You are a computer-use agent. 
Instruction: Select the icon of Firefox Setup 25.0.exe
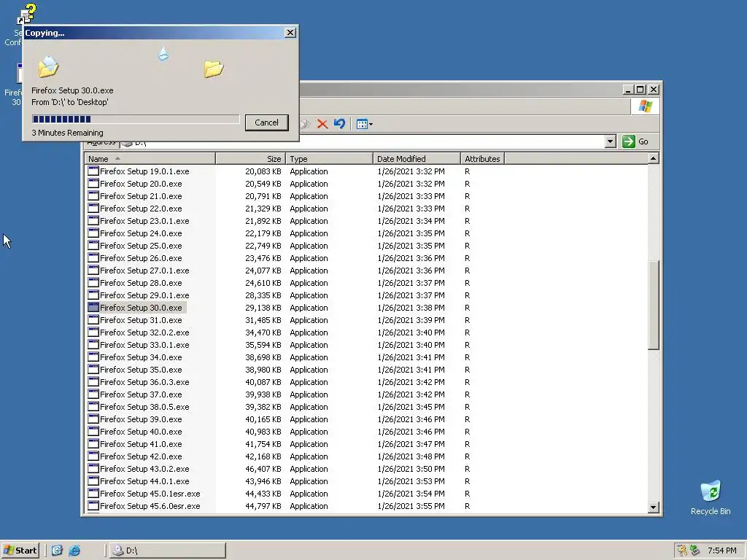93,245
